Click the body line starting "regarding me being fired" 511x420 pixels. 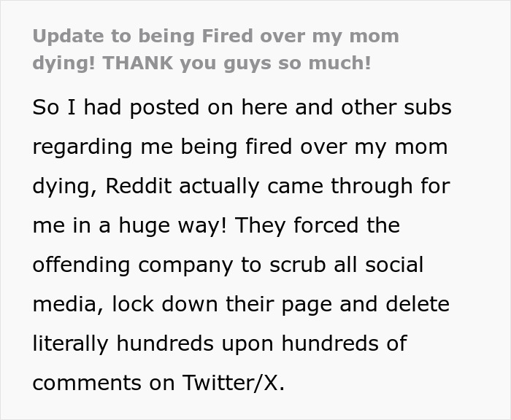tap(239, 147)
